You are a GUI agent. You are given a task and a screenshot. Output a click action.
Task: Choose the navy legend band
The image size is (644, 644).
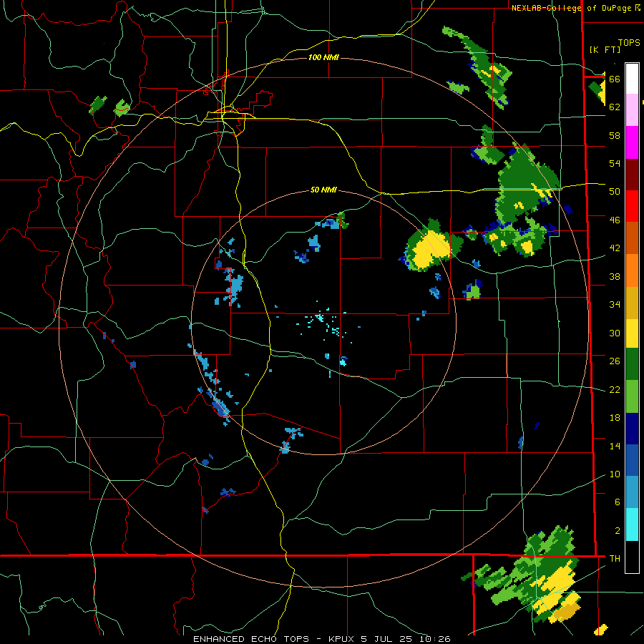point(632,429)
